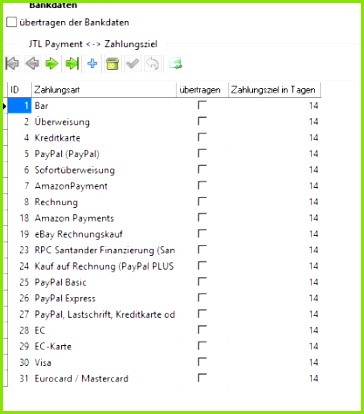Viewport: 364px width, 414px height.
Task: Toggle übertragen checkbox for PayPal Express
Action: (202, 298)
